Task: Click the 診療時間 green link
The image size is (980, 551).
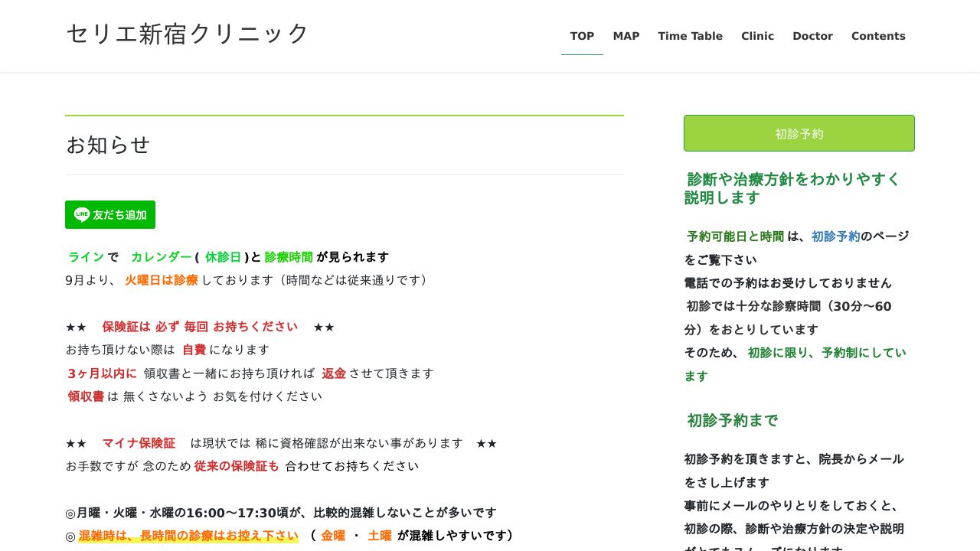Action: [x=289, y=257]
